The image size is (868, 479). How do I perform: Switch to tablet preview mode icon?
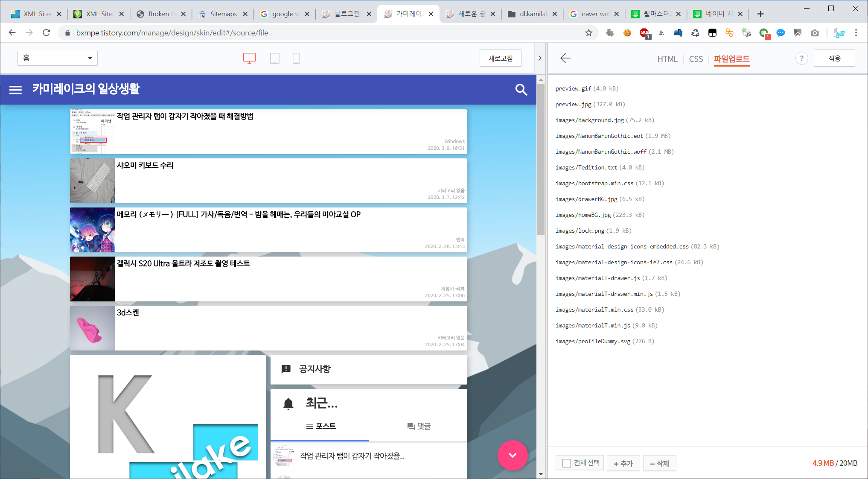[275, 58]
